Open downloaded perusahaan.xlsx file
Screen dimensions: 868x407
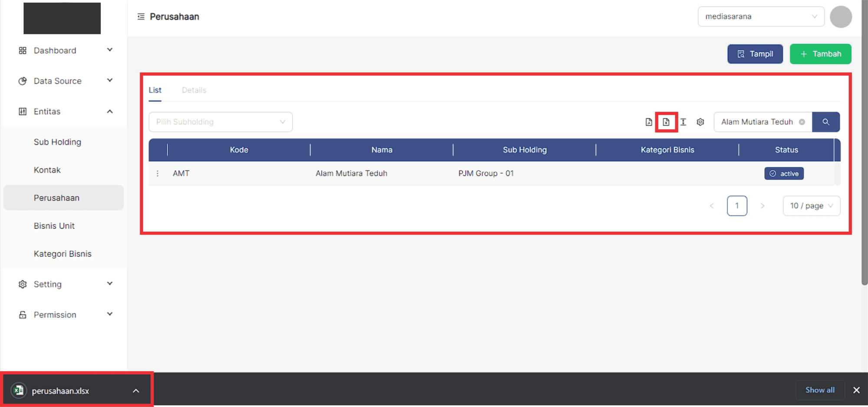pyautogui.click(x=60, y=390)
